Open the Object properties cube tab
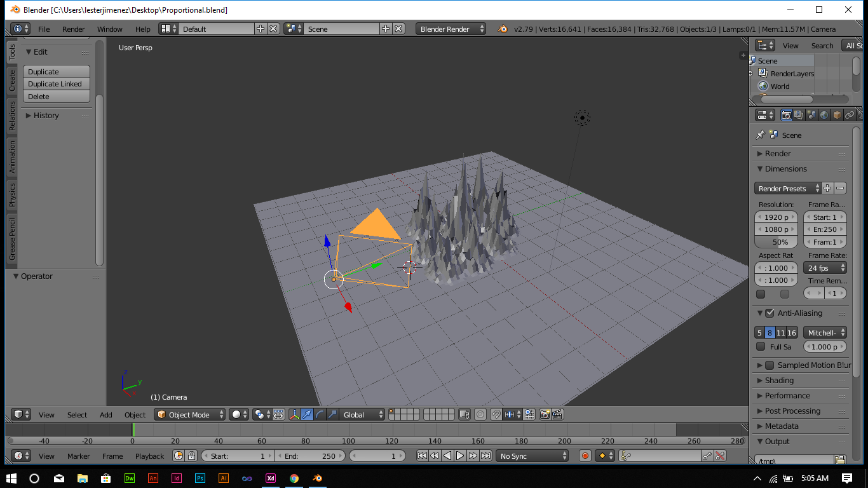Viewport: 868px width, 488px height. point(837,115)
